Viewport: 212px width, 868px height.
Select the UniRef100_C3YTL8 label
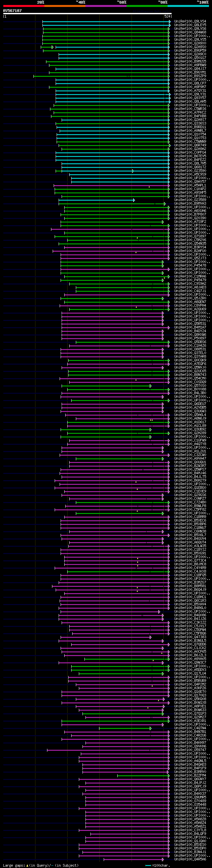tap(190, 830)
